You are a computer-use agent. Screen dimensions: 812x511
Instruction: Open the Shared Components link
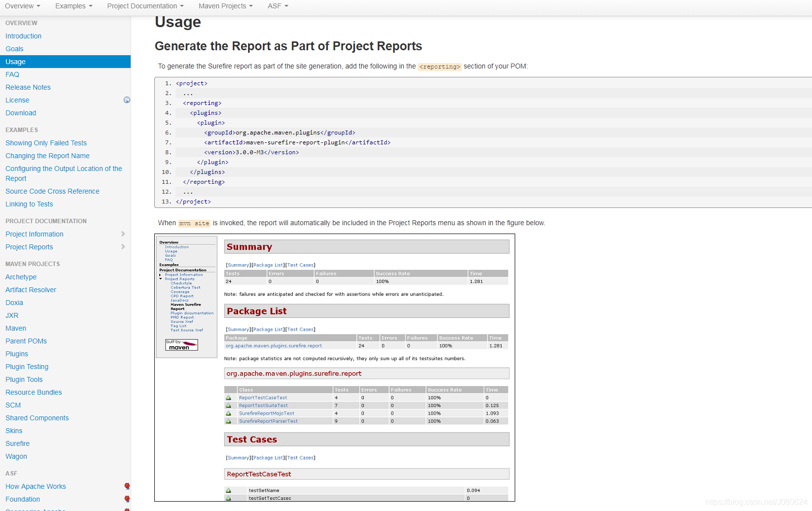point(37,418)
